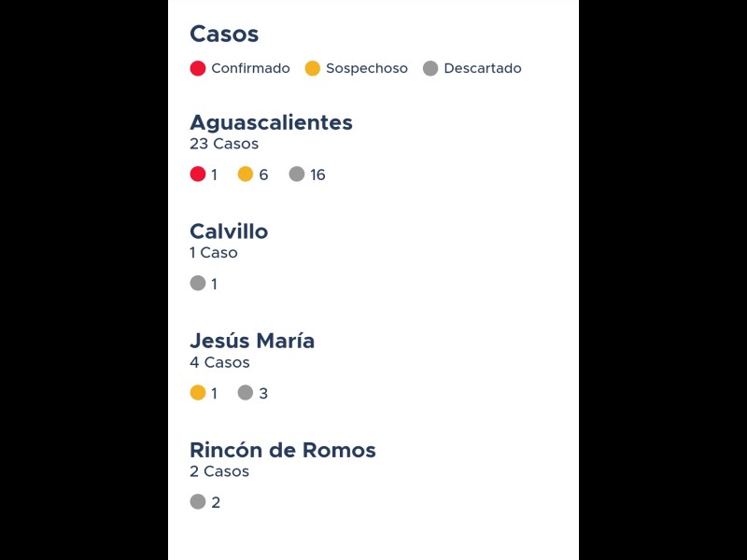
Task: Open the Rincón de Romos heading
Action: point(282,450)
